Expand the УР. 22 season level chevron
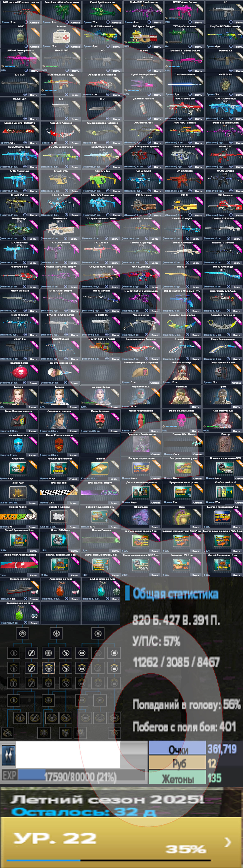The width and height of the screenshot is (243, 868). pyautogui.click(x=228, y=842)
